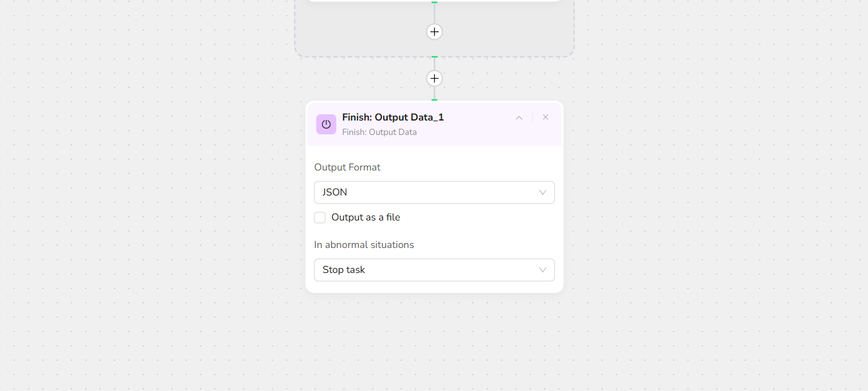Click the "Output as a file" label text

click(x=366, y=217)
